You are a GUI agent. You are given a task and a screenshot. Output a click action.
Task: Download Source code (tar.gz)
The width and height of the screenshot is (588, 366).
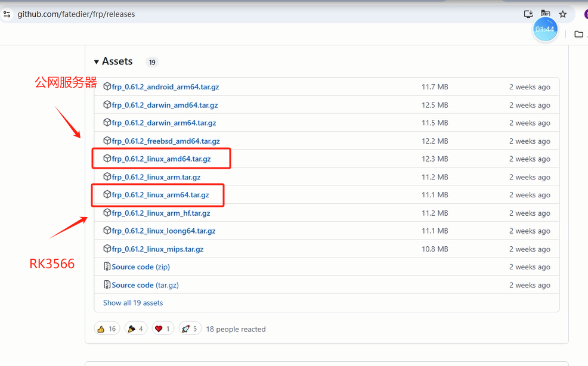145,285
